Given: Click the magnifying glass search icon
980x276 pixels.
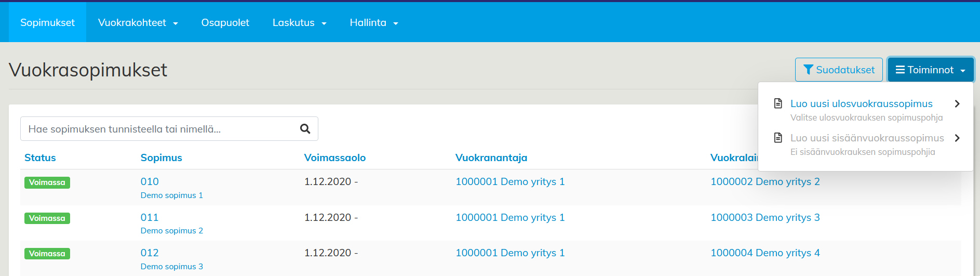Looking at the screenshot, I should (x=305, y=129).
